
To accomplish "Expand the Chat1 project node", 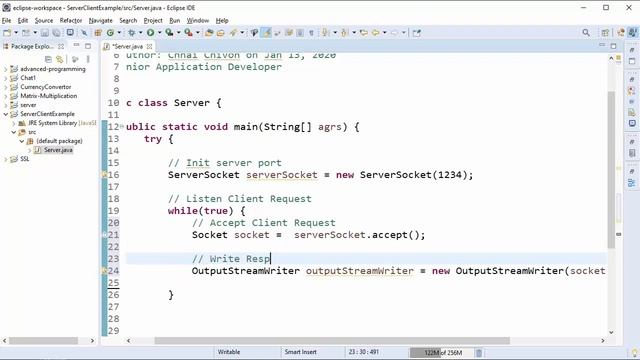I will pyautogui.click(x=5, y=78).
